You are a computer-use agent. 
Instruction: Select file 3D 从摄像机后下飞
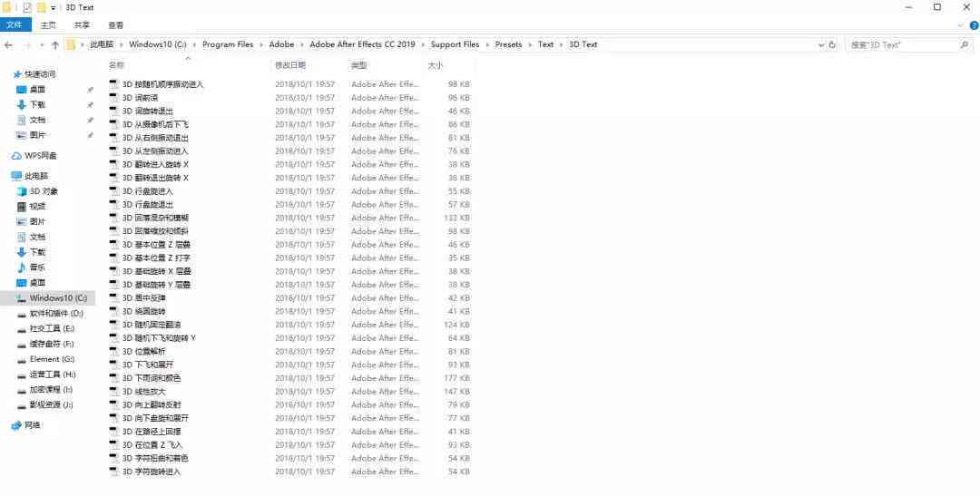click(155, 124)
